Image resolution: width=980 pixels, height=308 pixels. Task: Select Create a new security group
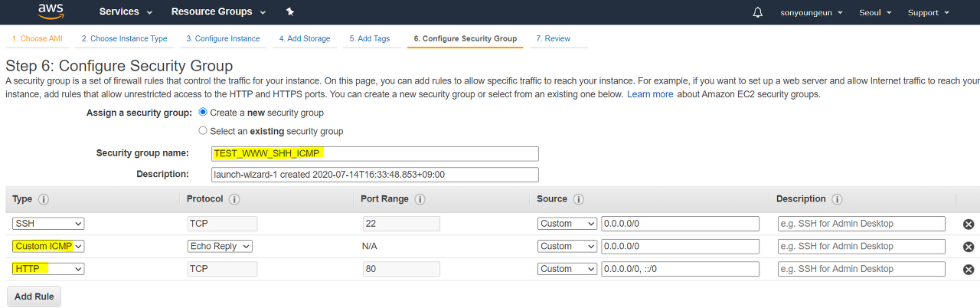203,112
